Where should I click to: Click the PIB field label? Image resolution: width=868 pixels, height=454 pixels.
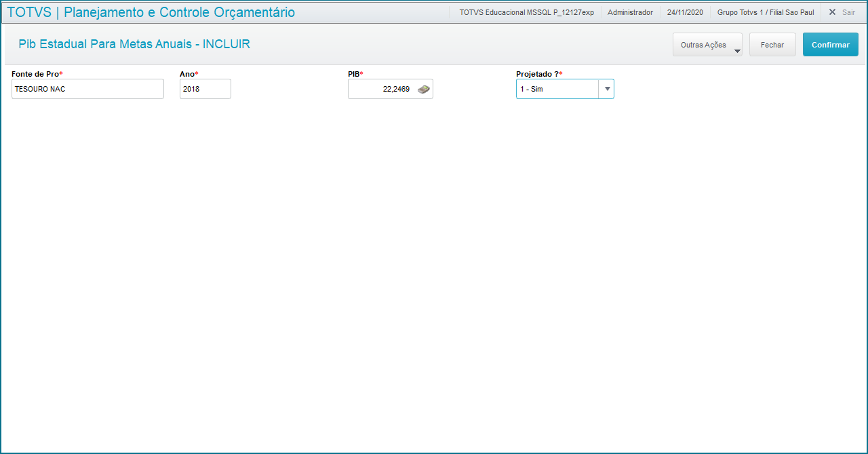click(355, 73)
